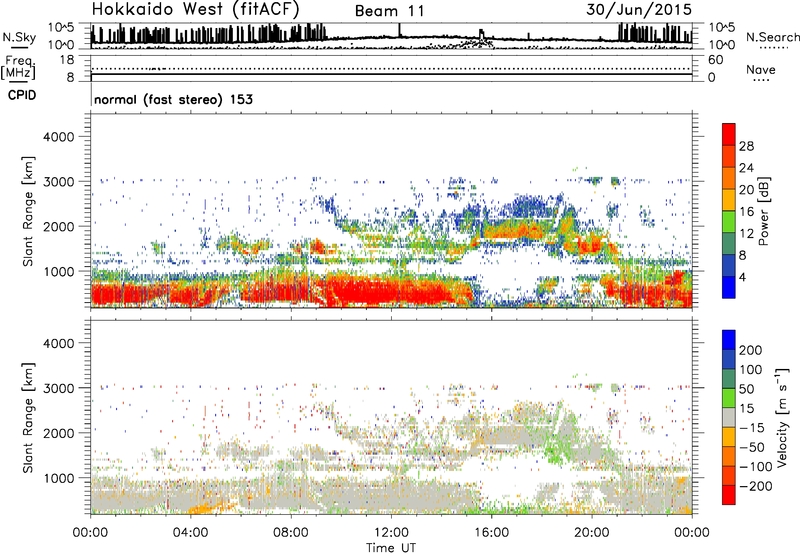Screen dimensions: 800x554
Task: Pick the red top segment of power colorbar
Action: pos(729,135)
